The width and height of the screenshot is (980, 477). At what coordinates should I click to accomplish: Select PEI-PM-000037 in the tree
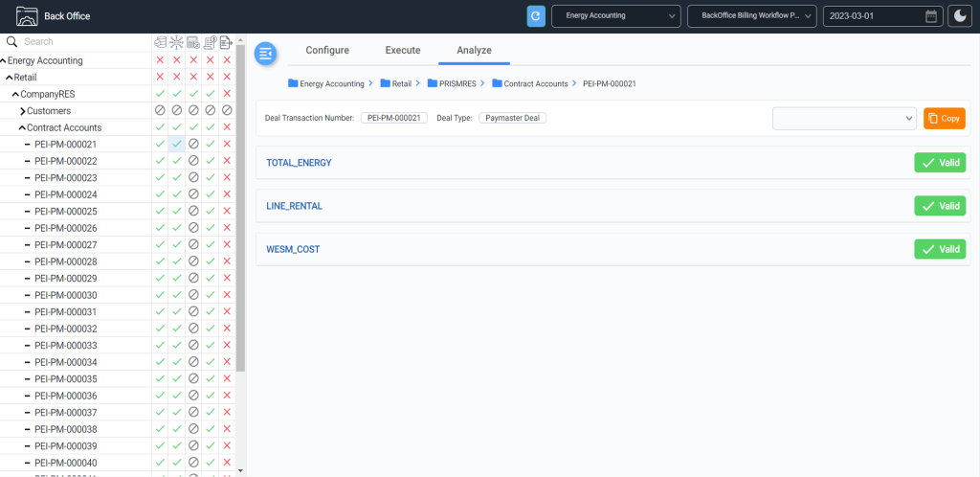(x=66, y=413)
